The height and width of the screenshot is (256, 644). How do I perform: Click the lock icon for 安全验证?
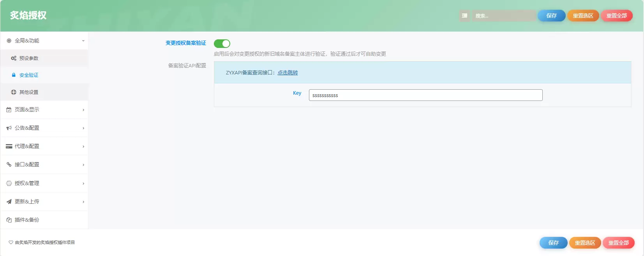[14, 75]
